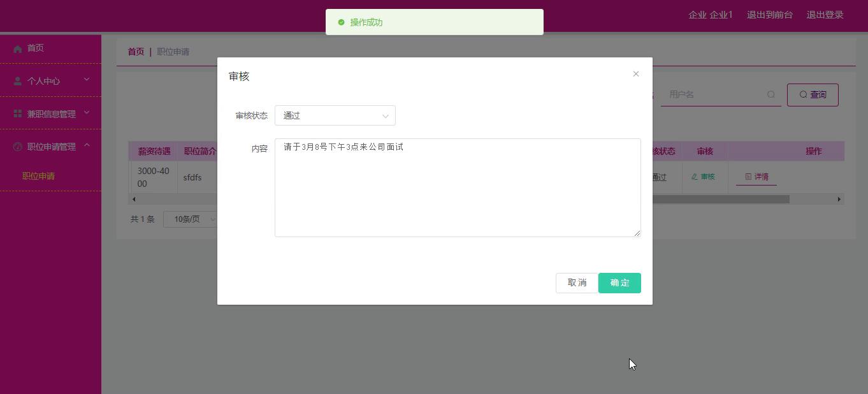The height and width of the screenshot is (394, 868).
Task: Open the 10条/页 page size selector
Action: [x=191, y=219]
